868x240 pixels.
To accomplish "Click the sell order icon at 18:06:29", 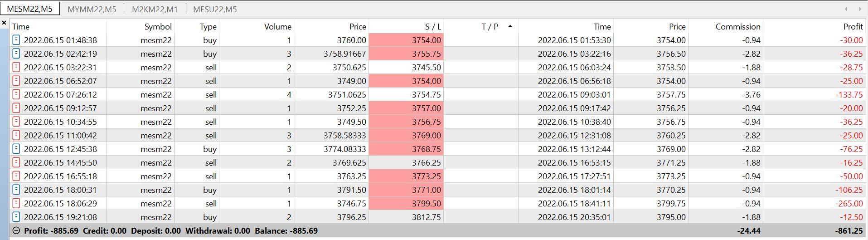I will (16, 203).
